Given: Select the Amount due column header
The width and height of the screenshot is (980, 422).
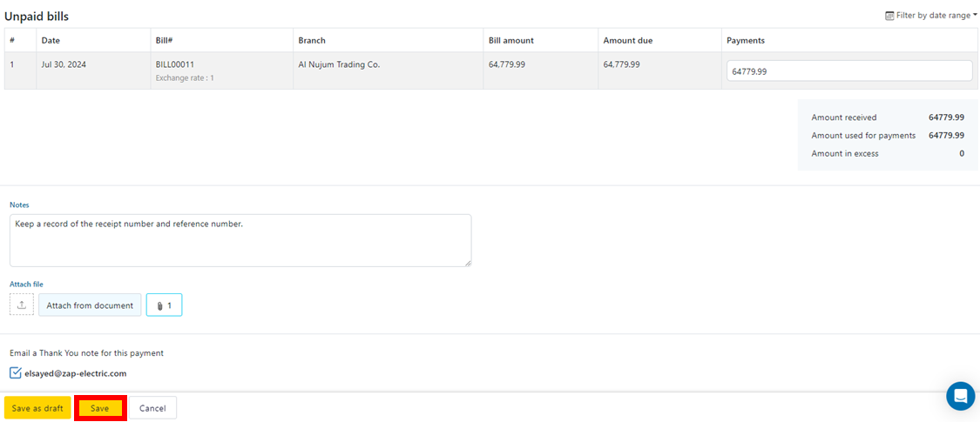Looking at the screenshot, I should tap(627, 40).
